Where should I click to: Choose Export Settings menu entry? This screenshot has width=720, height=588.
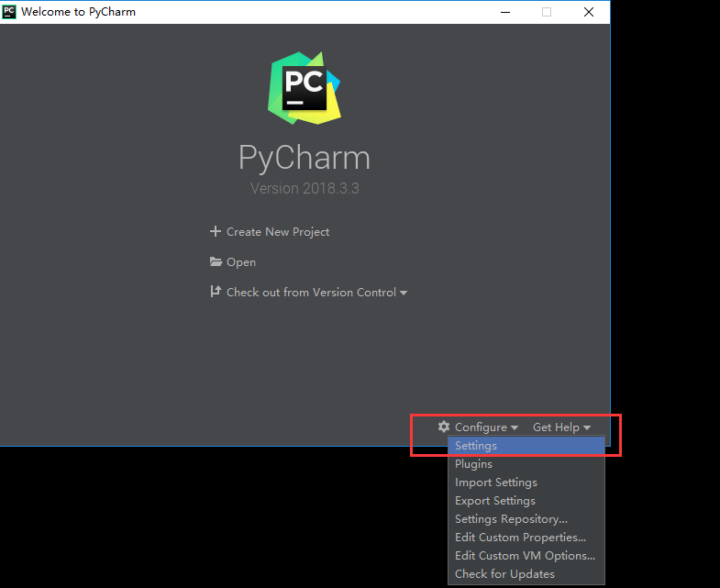526,501
